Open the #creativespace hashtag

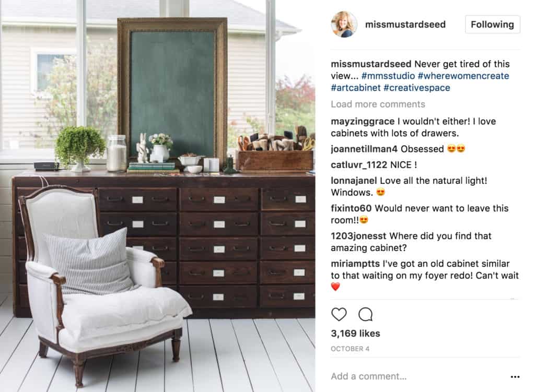click(416, 88)
